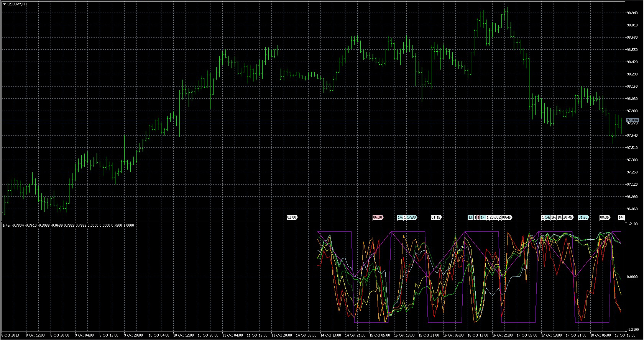The height and width of the screenshot is (340, 644).
Task: Click the indicator 0.0000 level label
Action: (632, 276)
